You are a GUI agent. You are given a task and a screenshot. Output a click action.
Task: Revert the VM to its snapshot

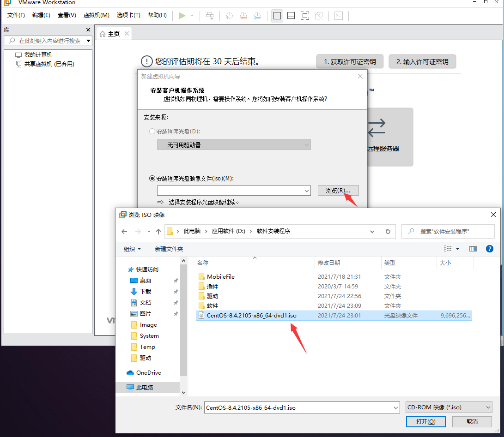243,16
